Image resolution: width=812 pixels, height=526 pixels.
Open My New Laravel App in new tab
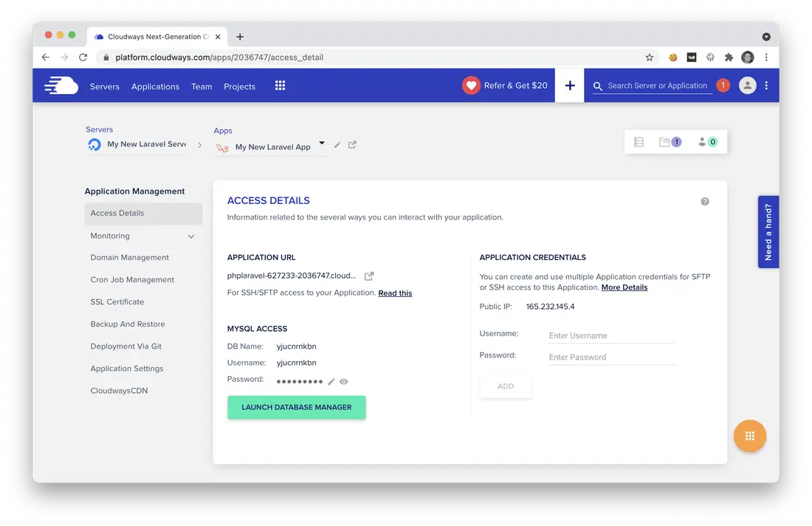pos(352,145)
